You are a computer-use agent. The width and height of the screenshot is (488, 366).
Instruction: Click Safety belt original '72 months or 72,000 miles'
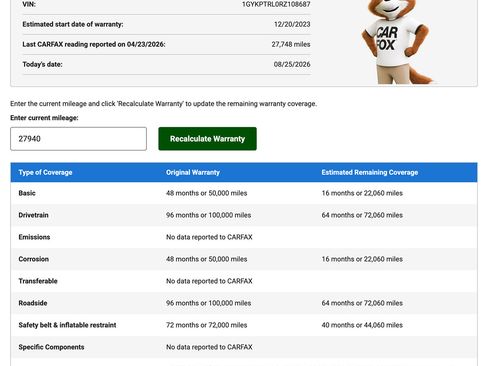[x=207, y=325]
